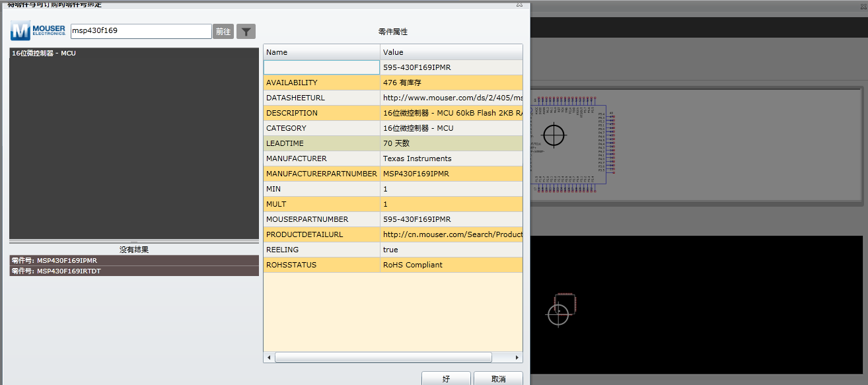The height and width of the screenshot is (385, 868).
Task: Select the MOUSERPARTNUMBER row name
Action: 322,219
